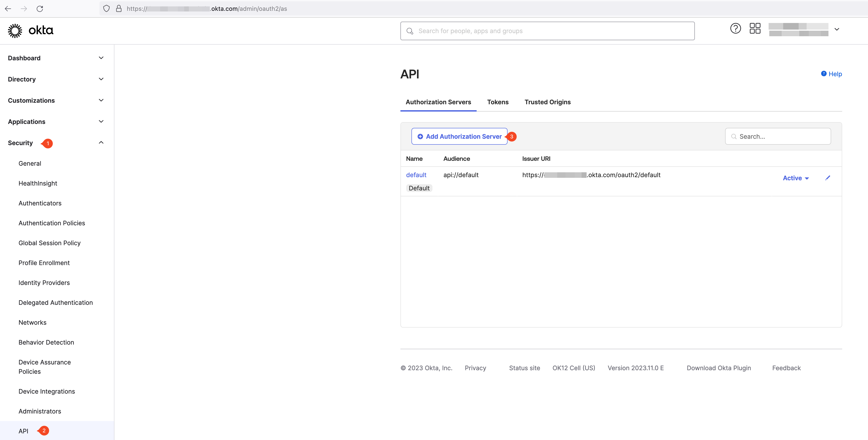Click the Add Authorization Server button

(x=460, y=136)
